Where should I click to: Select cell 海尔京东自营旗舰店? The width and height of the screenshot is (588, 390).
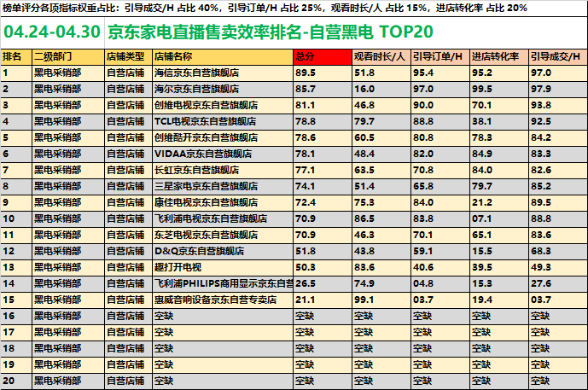pyautogui.click(x=223, y=90)
